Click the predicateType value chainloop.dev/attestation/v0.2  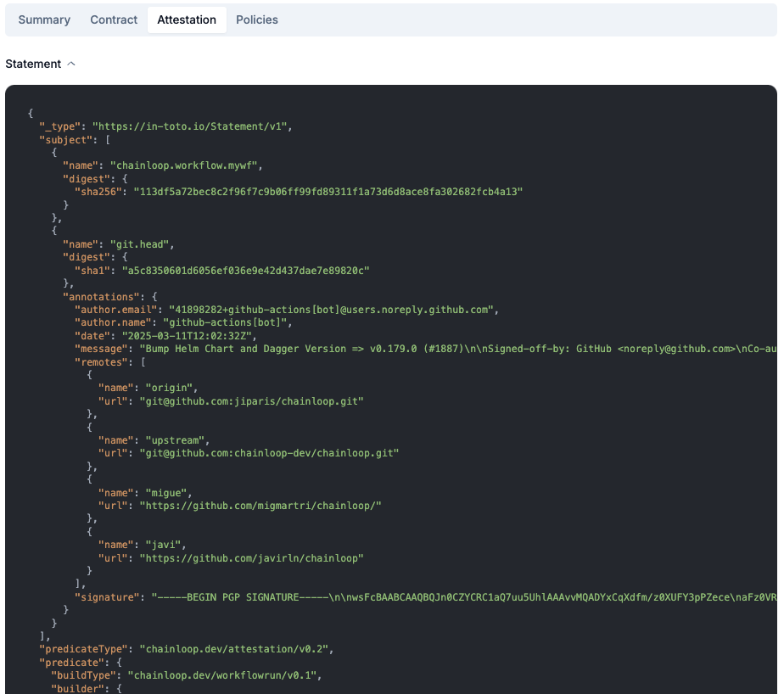233,649
